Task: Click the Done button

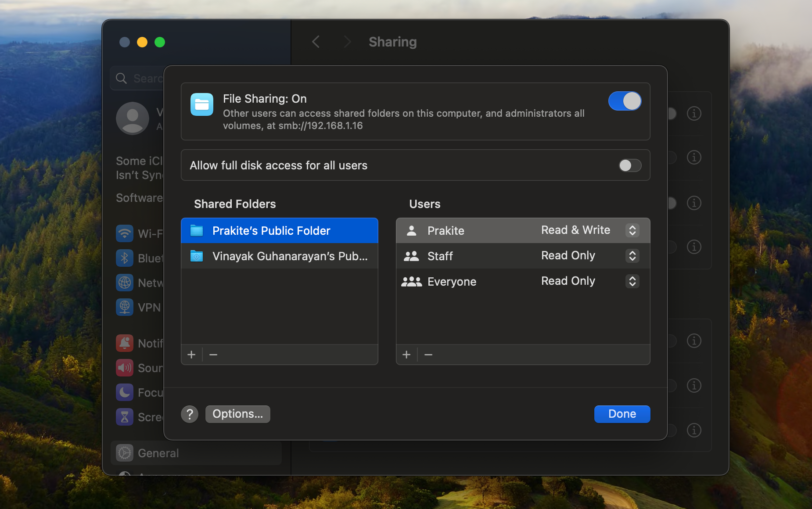Action: pos(622,414)
